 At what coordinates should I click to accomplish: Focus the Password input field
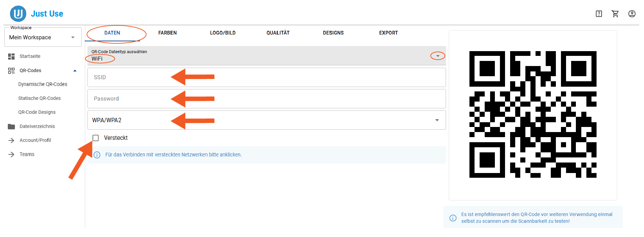267,99
